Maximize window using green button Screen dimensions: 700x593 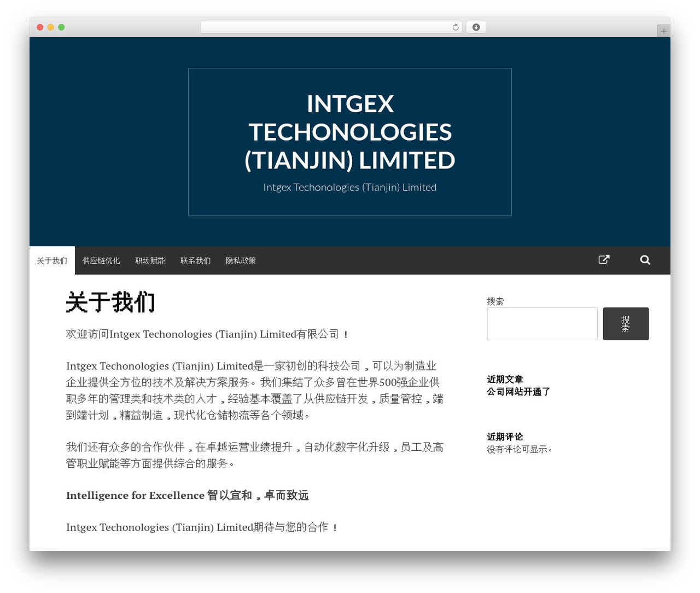coord(61,27)
